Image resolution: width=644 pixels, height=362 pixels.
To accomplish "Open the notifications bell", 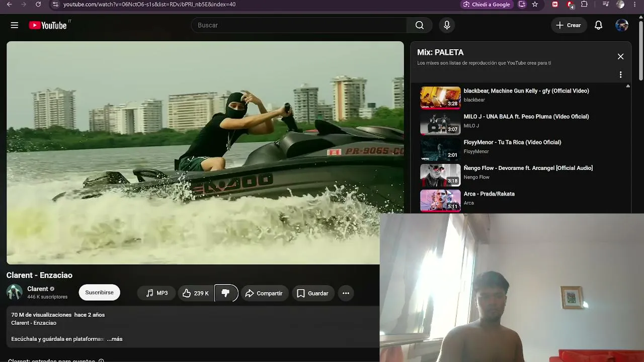I will coord(598,25).
